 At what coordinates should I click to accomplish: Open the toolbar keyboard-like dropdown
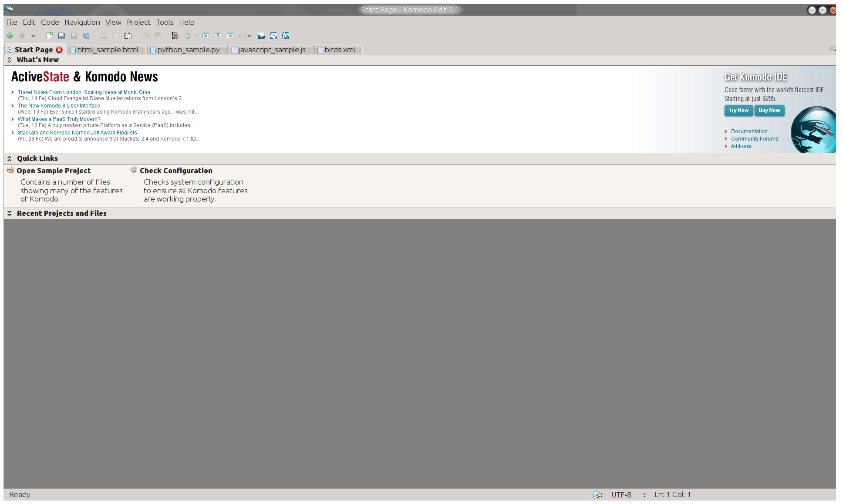tap(245, 36)
